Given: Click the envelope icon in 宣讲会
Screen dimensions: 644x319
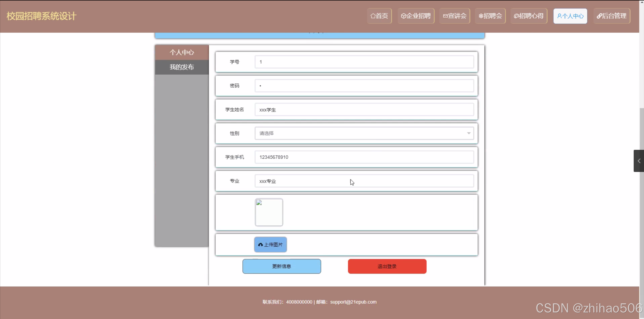Looking at the screenshot, I should click(445, 16).
